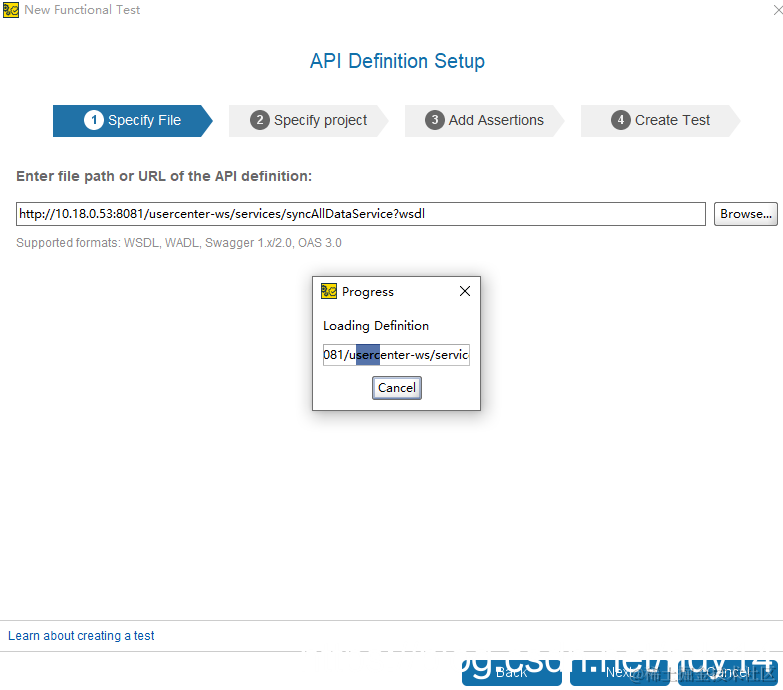Click the 'New Functional Test' window title

click(82, 10)
